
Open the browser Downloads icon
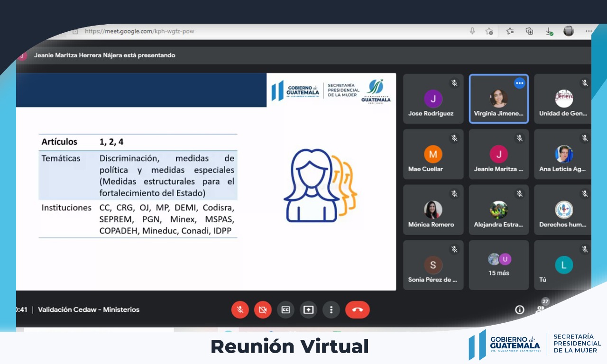[549, 31]
